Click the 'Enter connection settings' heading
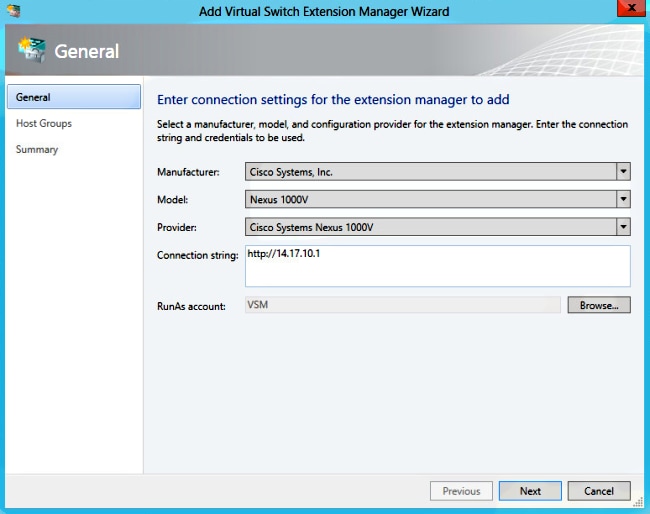The width and height of the screenshot is (650, 514). (x=333, y=100)
